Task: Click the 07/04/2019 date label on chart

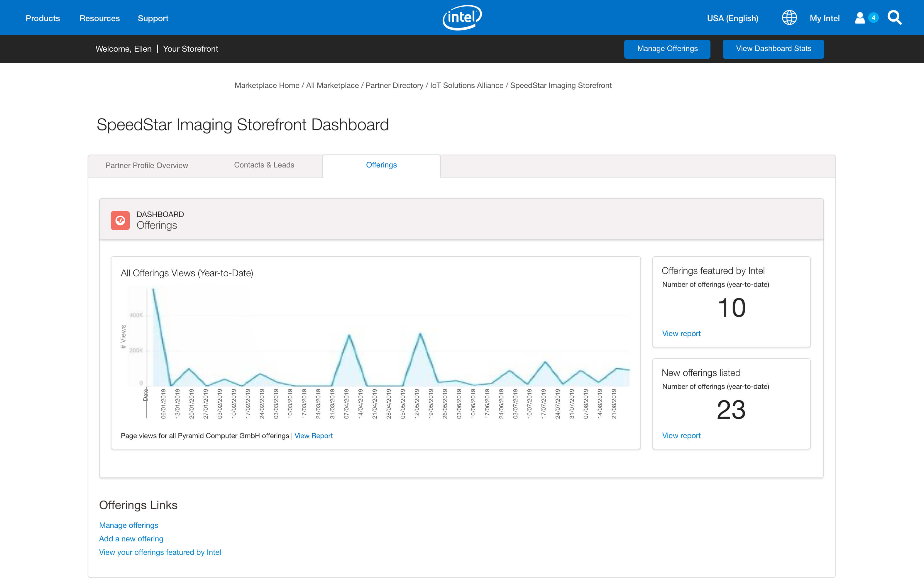Action: [x=346, y=404]
